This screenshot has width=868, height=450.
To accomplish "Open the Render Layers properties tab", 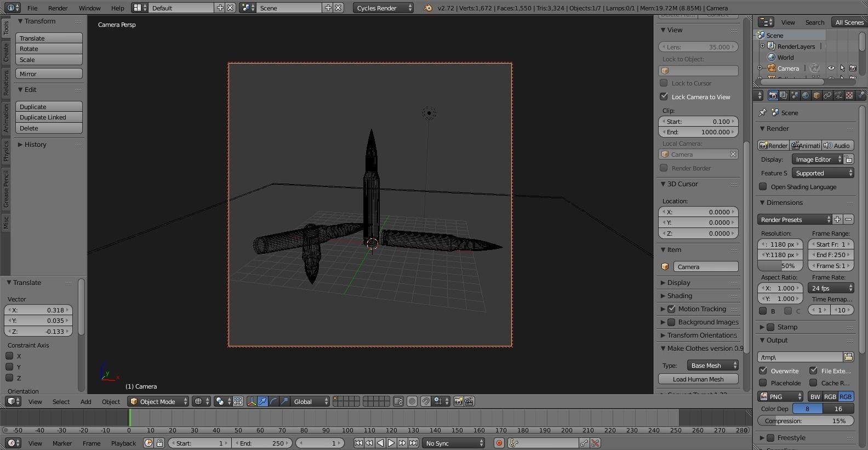I will (x=784, y=95).
